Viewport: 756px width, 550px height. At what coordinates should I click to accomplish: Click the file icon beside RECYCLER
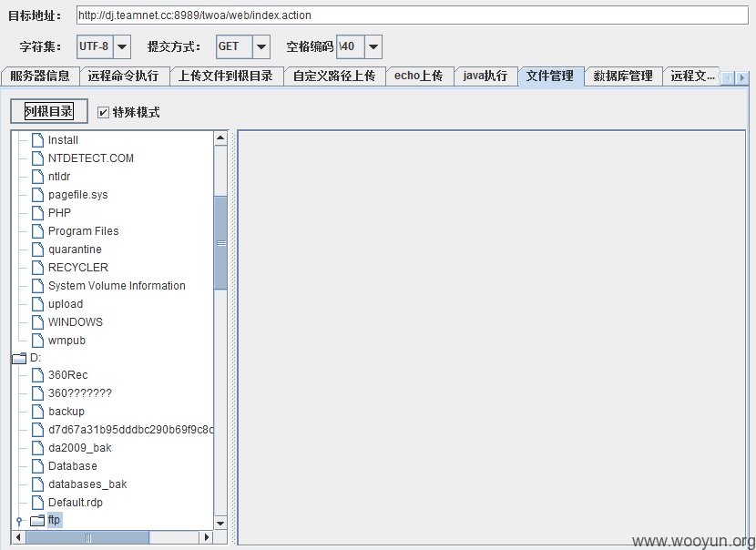[37, 268]
